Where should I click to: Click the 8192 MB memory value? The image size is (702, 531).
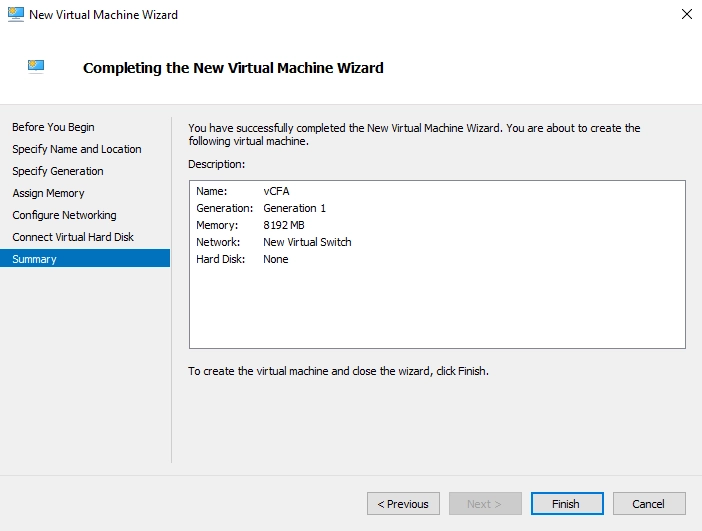click(284, 225)
